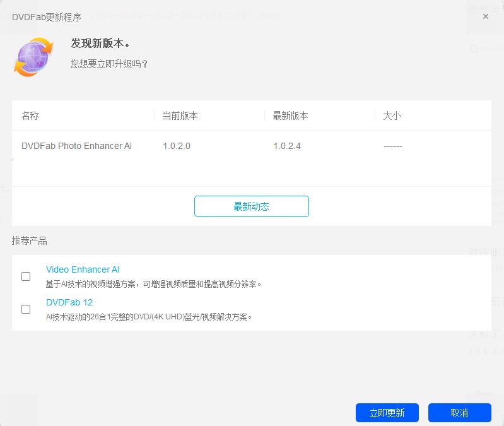Click the 最新版本 column header

click(291, 115)
